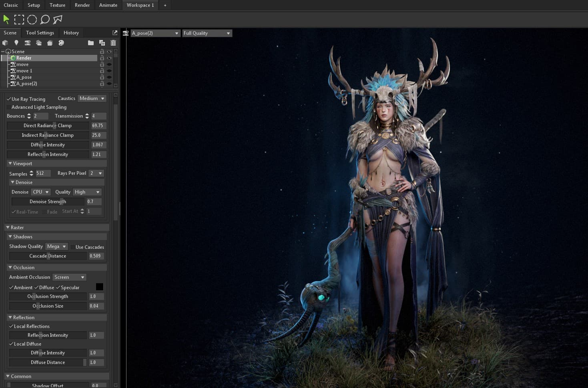Viewport: 588px width, 388px height.
Task: Select the circular marquee selection tool
Action: (32, 19)
